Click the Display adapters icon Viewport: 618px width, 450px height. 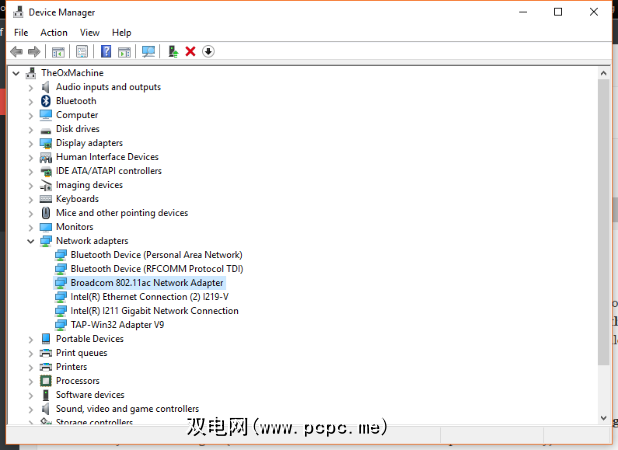click(46, 143)
